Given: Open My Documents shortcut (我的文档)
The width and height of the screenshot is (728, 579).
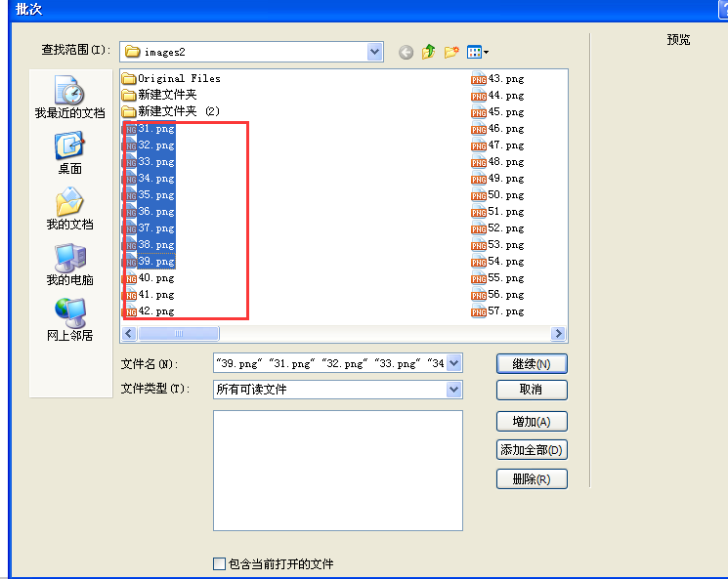Looking at the screenshot, I should (x=69, y=207).
